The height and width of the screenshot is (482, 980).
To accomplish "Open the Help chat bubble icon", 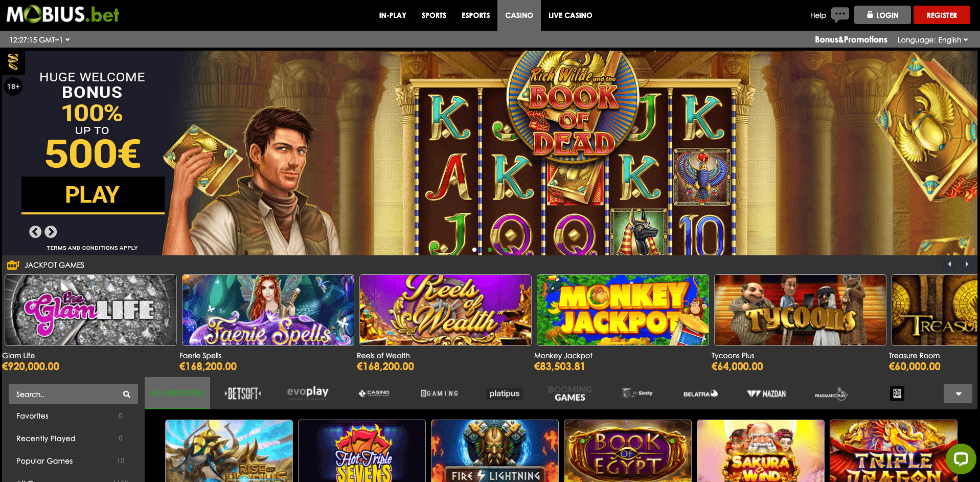I will click(x=840, y=14).
